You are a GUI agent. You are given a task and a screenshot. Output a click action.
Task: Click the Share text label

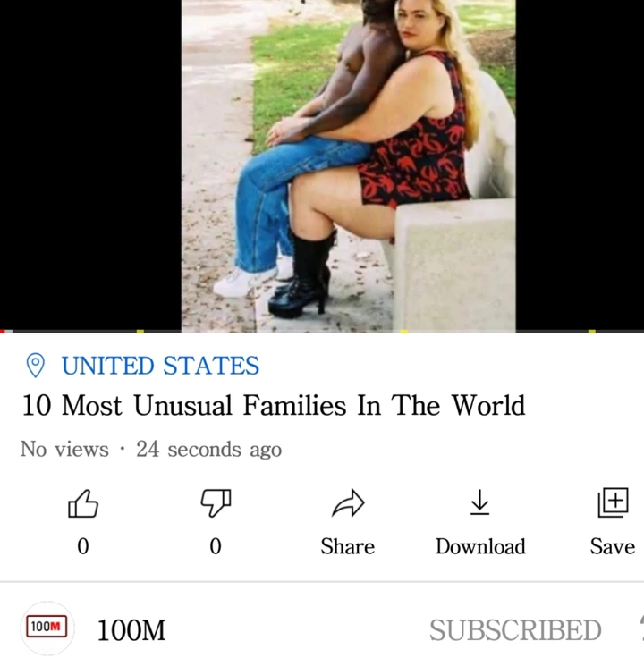348,546
